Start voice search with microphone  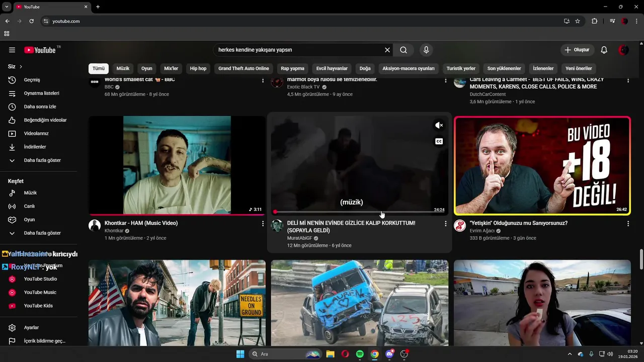coord(426,50)
